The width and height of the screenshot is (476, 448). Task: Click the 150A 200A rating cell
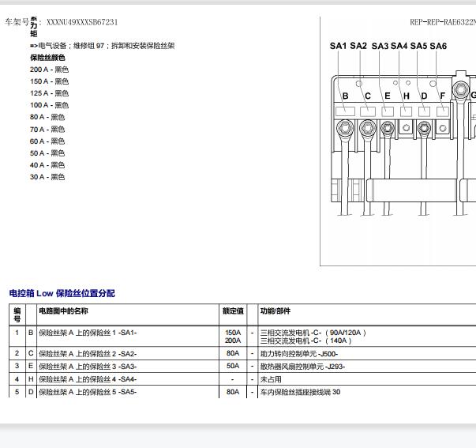tap(233, 337)
